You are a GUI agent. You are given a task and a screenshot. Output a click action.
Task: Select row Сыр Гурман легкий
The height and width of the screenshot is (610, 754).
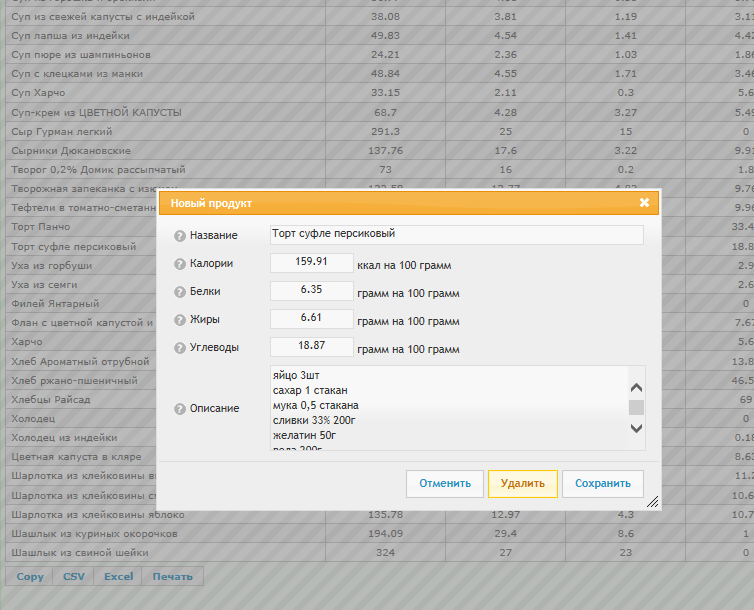380,131
